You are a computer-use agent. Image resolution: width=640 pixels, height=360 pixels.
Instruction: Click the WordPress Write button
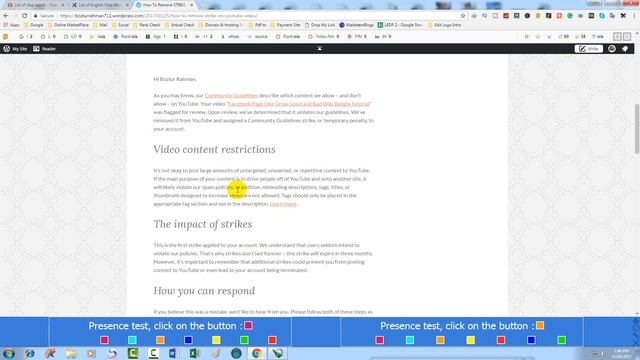(x=589, y=49)
